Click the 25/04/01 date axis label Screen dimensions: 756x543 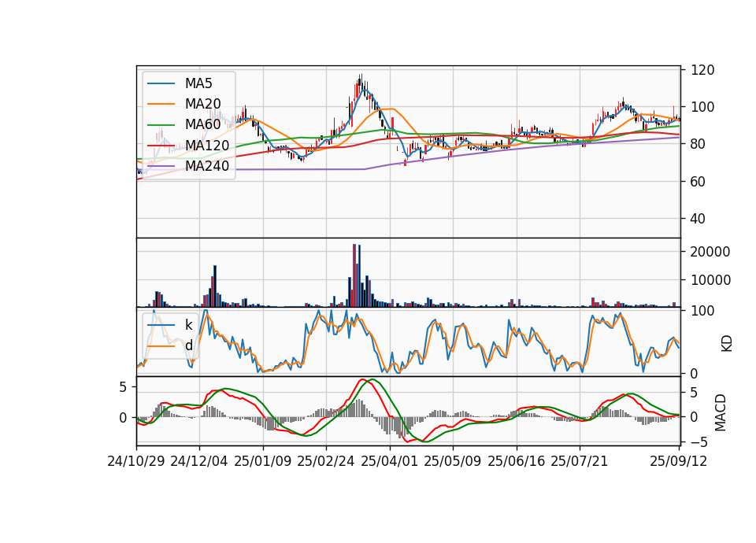point(390,462)
